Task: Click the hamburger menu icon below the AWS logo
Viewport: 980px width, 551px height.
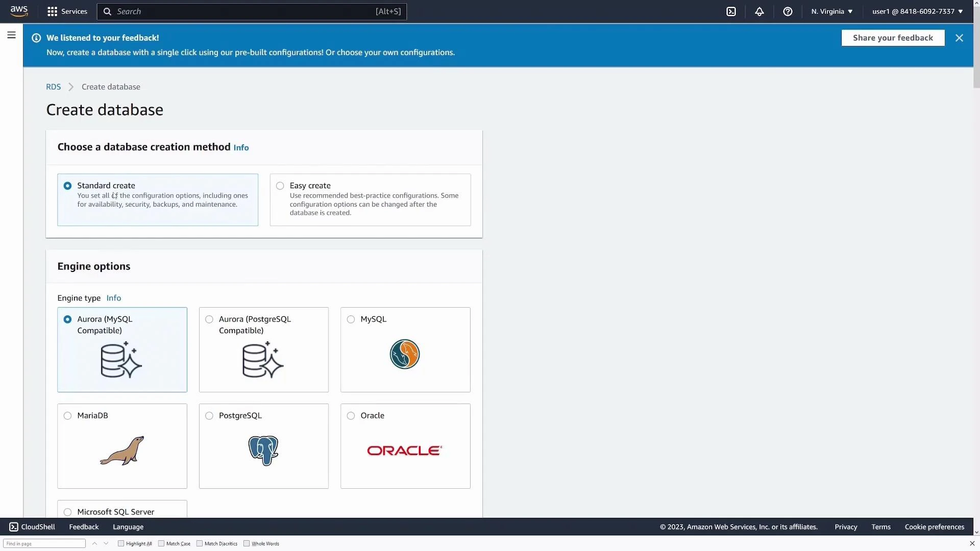Action: click(11, 35)
